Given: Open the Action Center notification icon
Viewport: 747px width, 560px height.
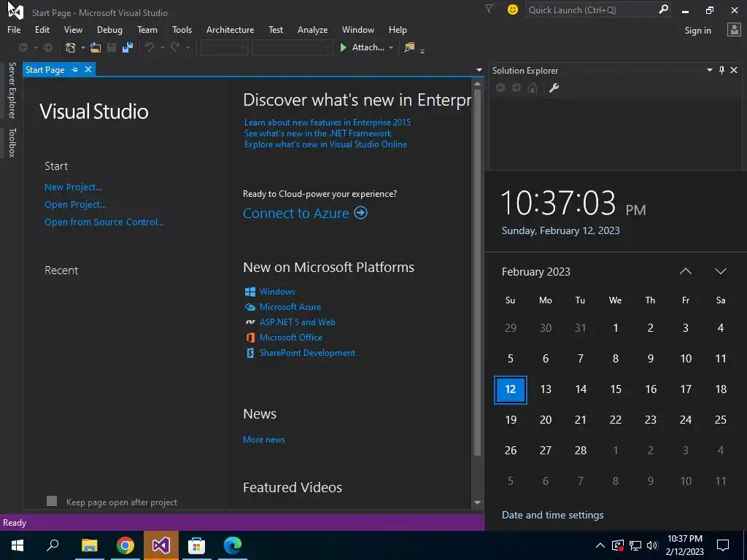Looking at the screenshot, I should (723, 545).
